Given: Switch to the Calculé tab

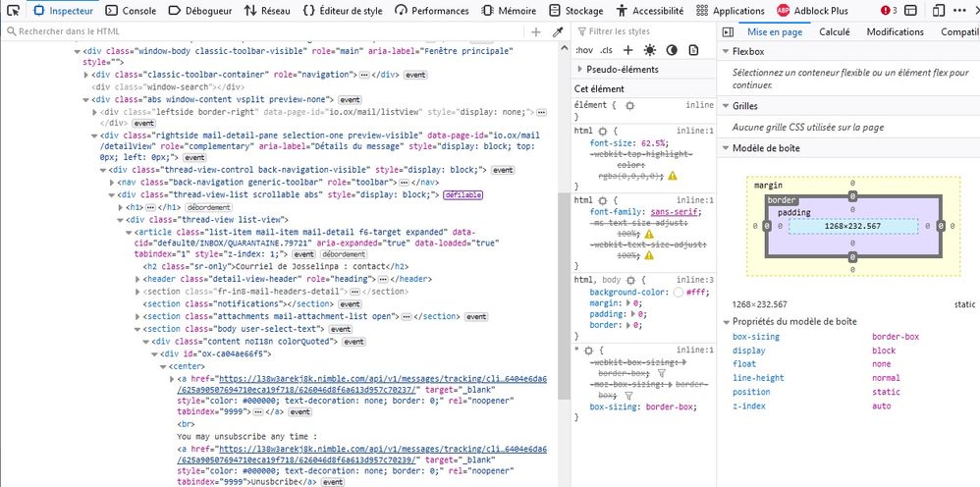Looking at the screenshot, I should pyautogui.click(x=835, y=31).
